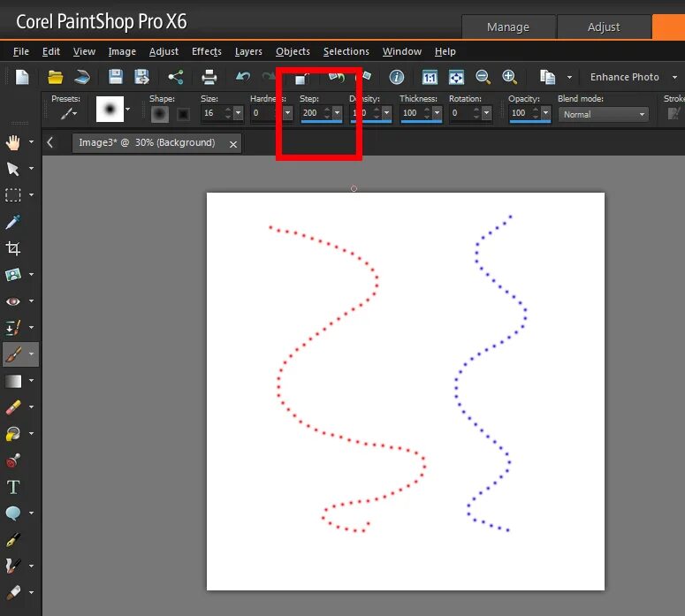
Task: Select the Red Eye tool
Action: [x=12, y=301]
